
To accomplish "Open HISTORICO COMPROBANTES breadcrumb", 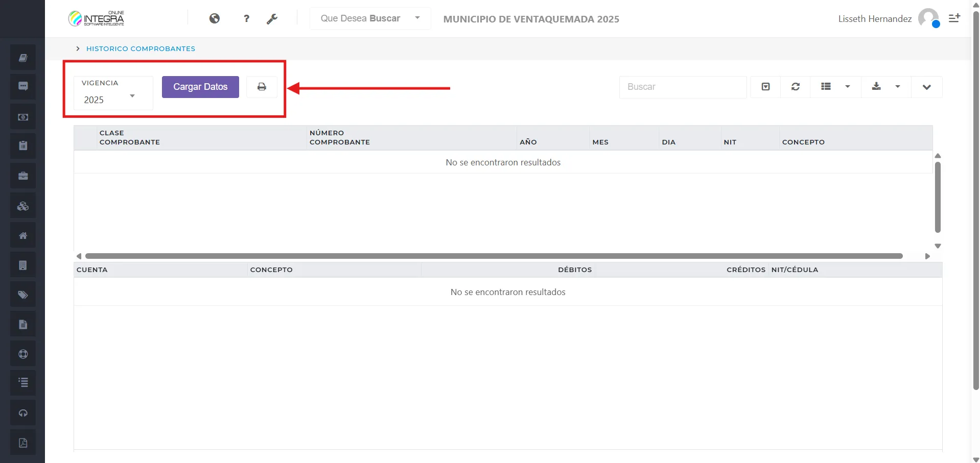I will (141, 48).
